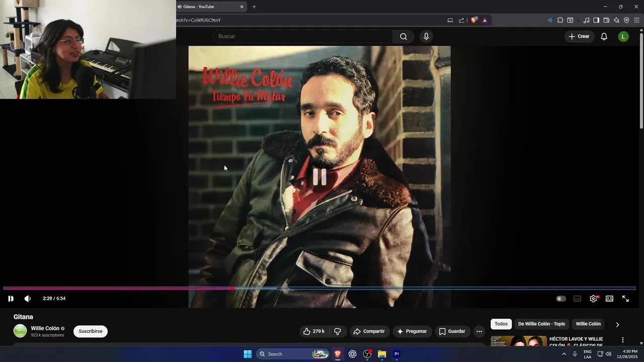
Task: Pause the video using the player pause button
Action: tap(11, 299)
